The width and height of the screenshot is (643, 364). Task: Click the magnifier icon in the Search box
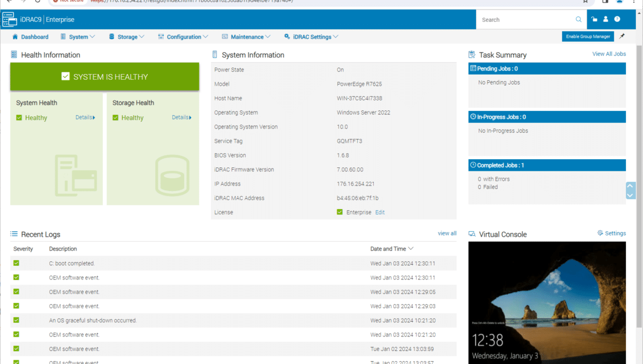[578, 19]
